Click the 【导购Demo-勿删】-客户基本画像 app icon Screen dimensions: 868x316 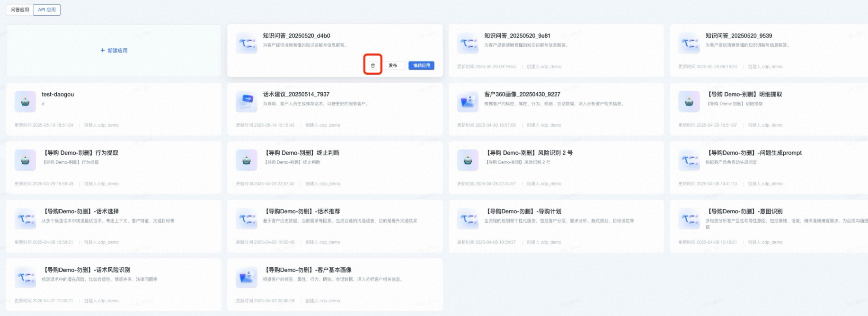coord(247,278)
